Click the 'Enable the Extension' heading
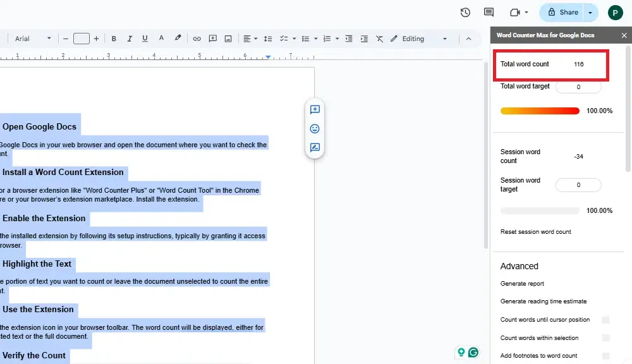This screenshot has height=364, width=632. (x=44, y=218)
